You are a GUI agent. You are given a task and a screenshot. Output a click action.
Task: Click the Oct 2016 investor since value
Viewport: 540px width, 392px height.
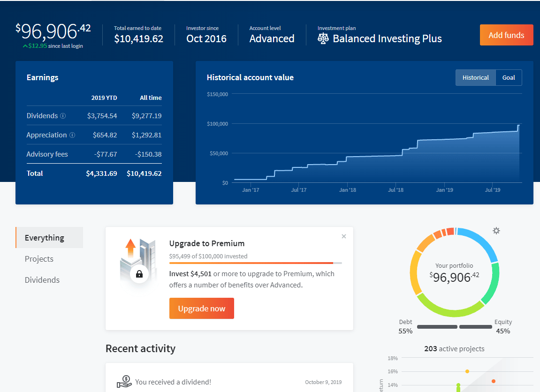tap(206, 38)
